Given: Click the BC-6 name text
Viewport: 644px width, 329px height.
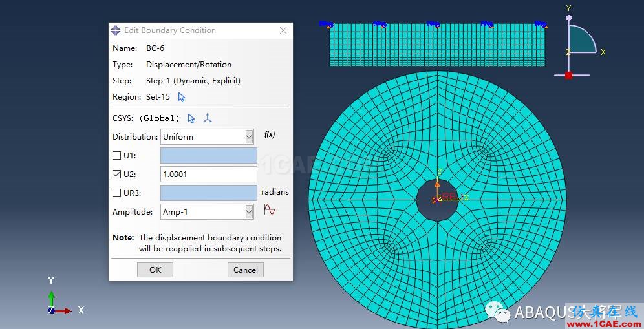Looking at the screenshot, I should pos(155,48).
